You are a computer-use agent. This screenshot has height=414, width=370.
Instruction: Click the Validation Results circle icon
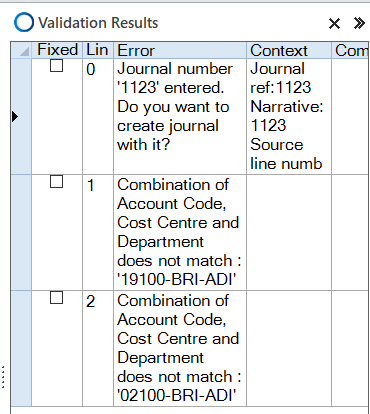click(x=24, y=22)
